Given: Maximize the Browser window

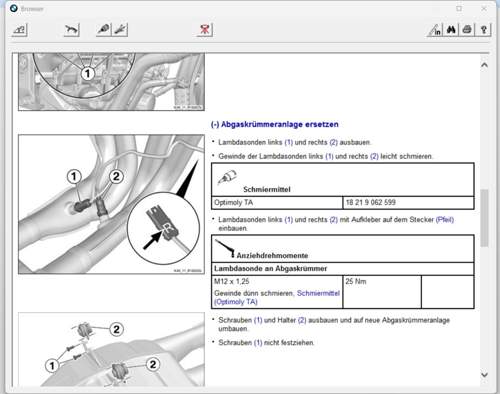Looking at the screenshot, I should pyautogui.click(x=459, y=8).
